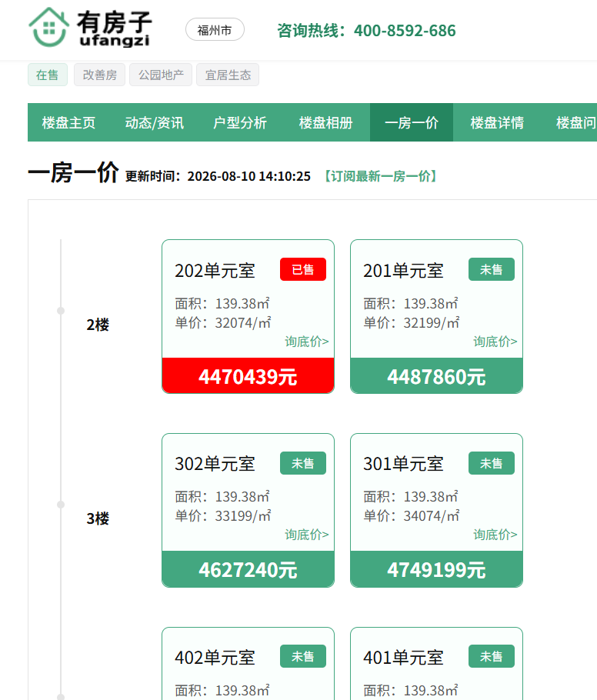597x700 pixels.
Task: Click the 202单元室 title
Action: click(215, 271)
